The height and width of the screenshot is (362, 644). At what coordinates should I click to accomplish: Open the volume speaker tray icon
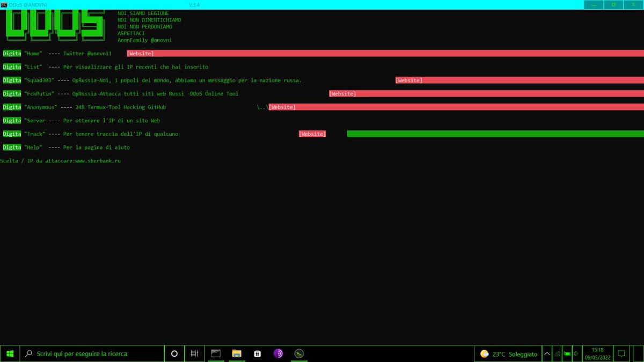(x=576, y=354)
